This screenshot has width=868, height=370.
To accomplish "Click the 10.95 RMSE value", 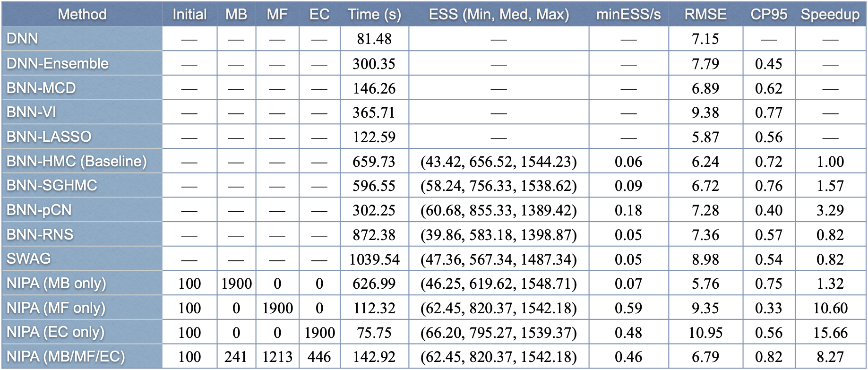I will click(705, 333).
